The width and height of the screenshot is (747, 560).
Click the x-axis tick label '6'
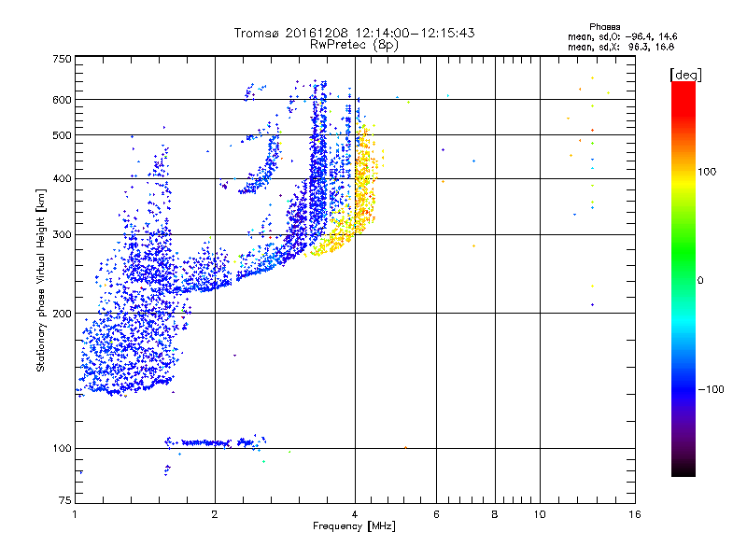point(436,514)
